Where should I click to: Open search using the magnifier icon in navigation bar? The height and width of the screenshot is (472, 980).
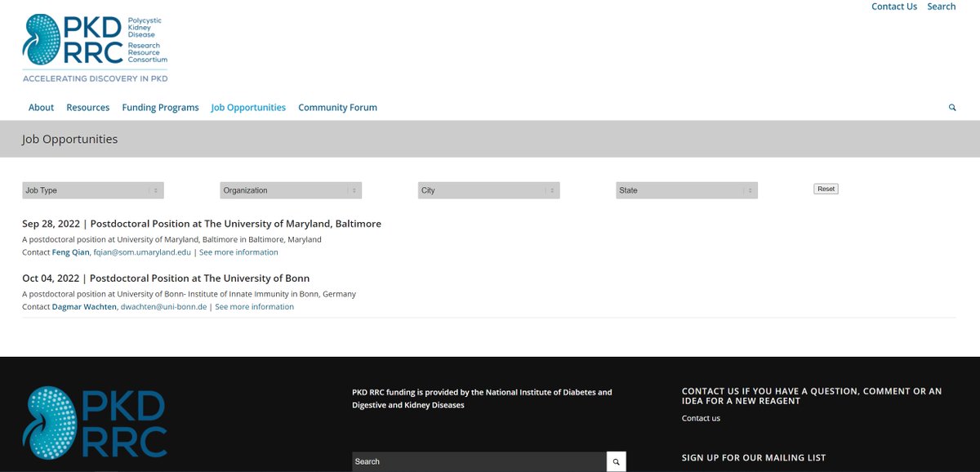[951, 107]
